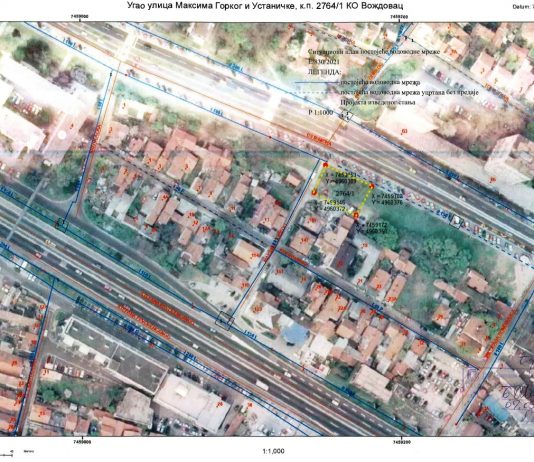Click the top red corner marker of parcel 2764/1

(x=325, y=165)
